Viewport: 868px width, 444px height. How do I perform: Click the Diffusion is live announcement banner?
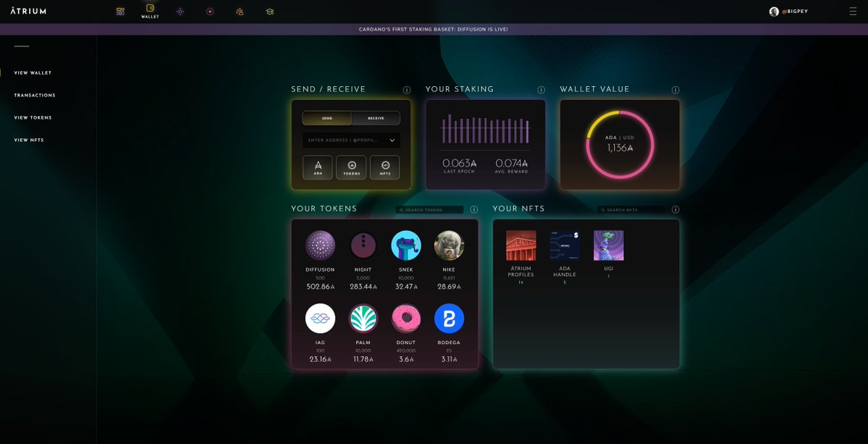click(434, 30)
